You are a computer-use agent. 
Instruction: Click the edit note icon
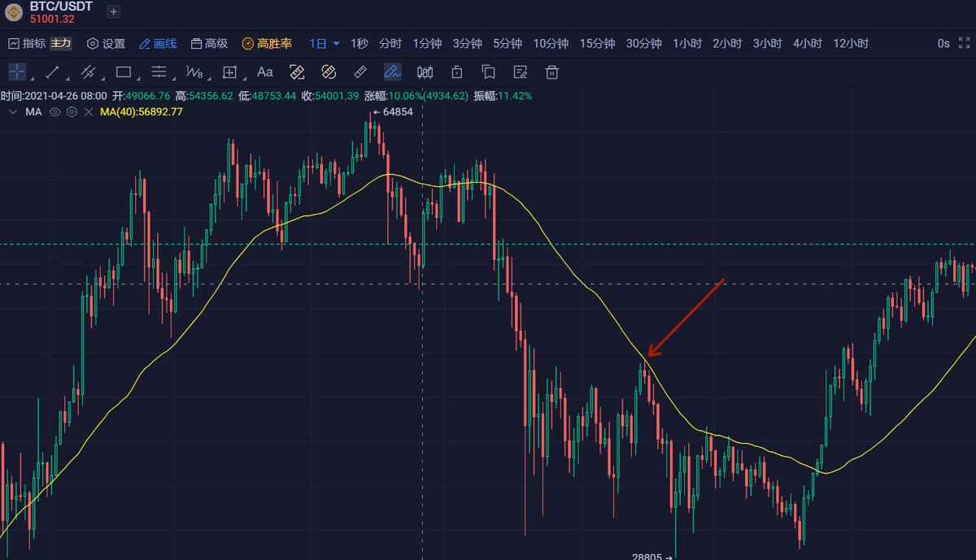[x=521, y=72]
